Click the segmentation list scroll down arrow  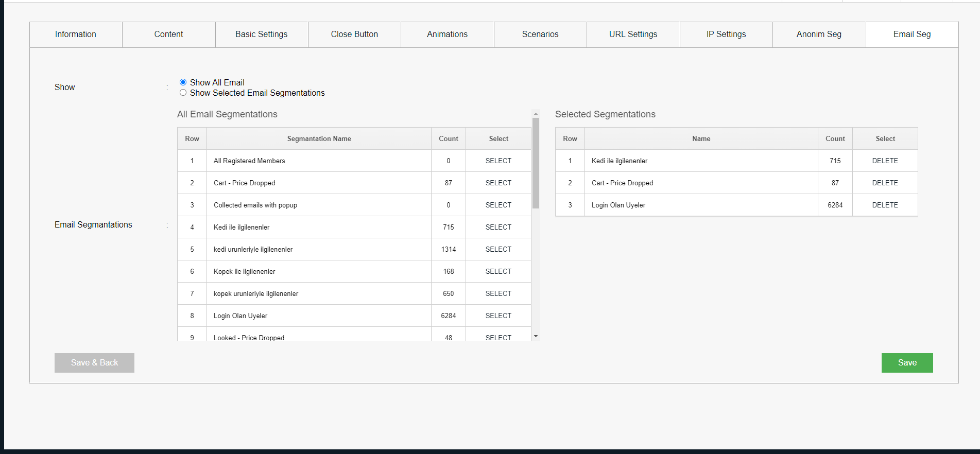tap(536, 336)
